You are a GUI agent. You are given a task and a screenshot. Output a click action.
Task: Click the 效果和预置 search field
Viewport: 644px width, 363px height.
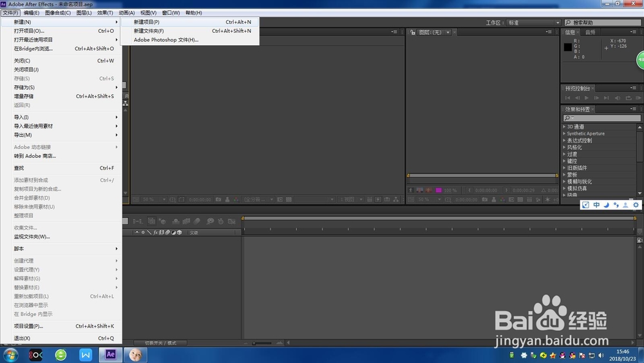(x=602, y=118)
